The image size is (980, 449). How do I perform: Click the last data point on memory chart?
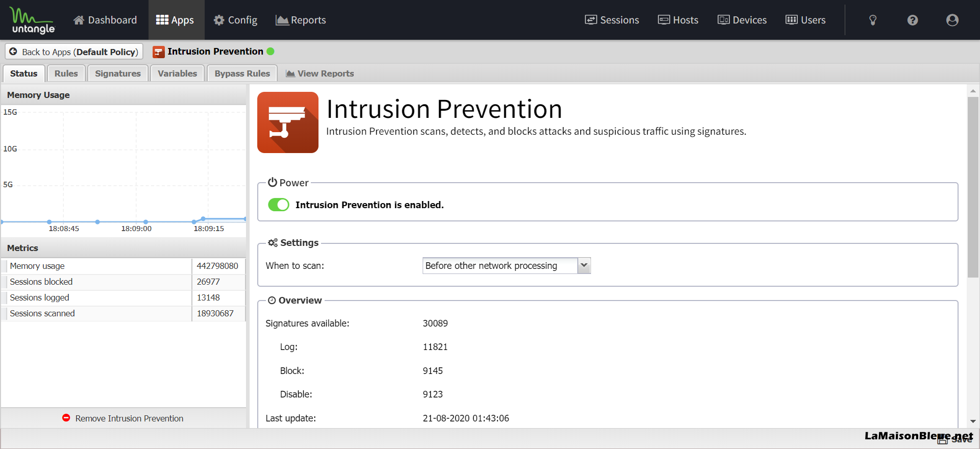246,219
